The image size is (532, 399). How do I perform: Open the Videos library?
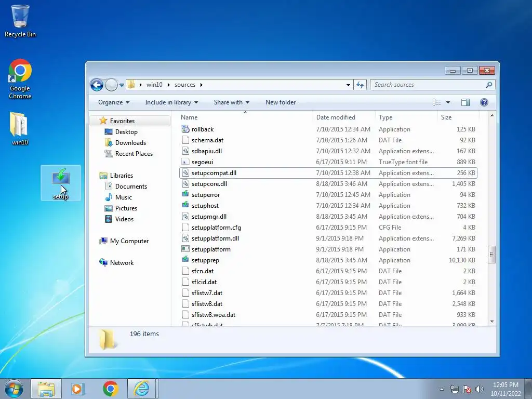pos(124,219)
